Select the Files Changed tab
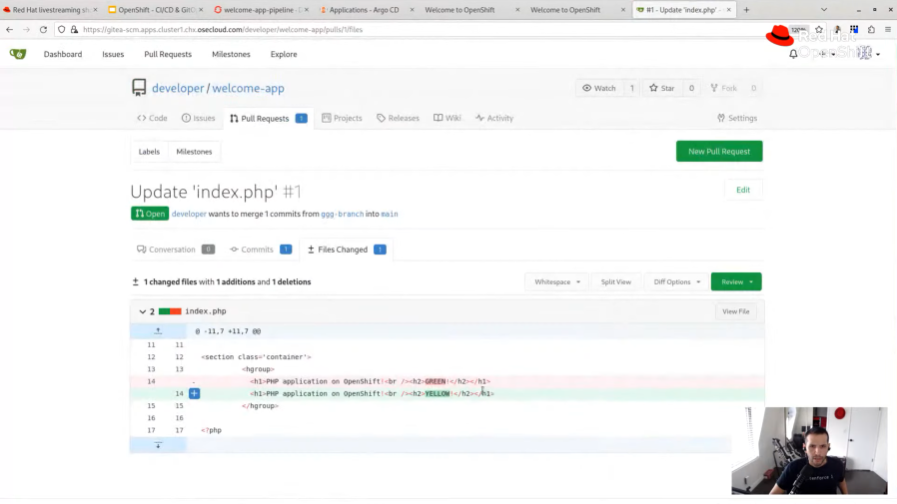The width and height of the screenshot is (897, 504). (x=347, y=249)
